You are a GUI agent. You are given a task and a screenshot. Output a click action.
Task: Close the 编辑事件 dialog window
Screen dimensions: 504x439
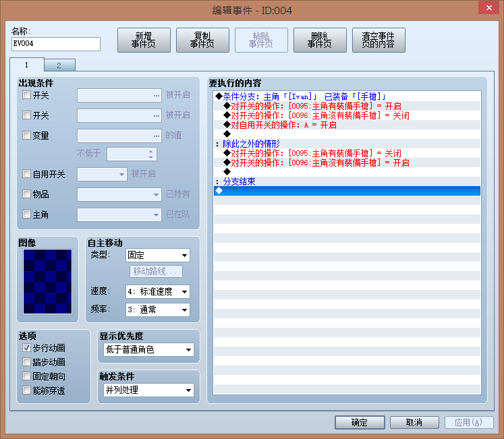(x=488, y=7)
